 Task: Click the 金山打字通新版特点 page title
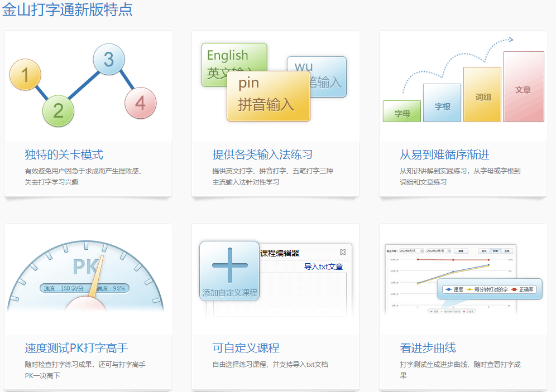[67, 9]
